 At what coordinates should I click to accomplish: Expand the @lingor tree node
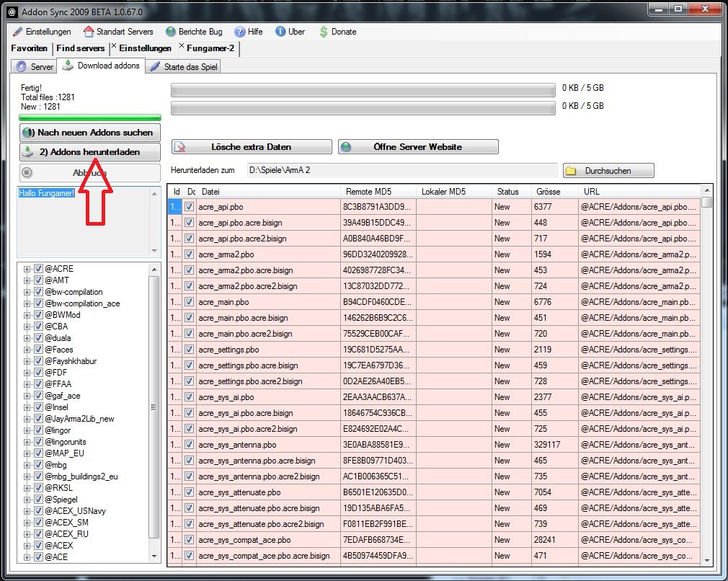pyautogui.click(x=27, y=430)
